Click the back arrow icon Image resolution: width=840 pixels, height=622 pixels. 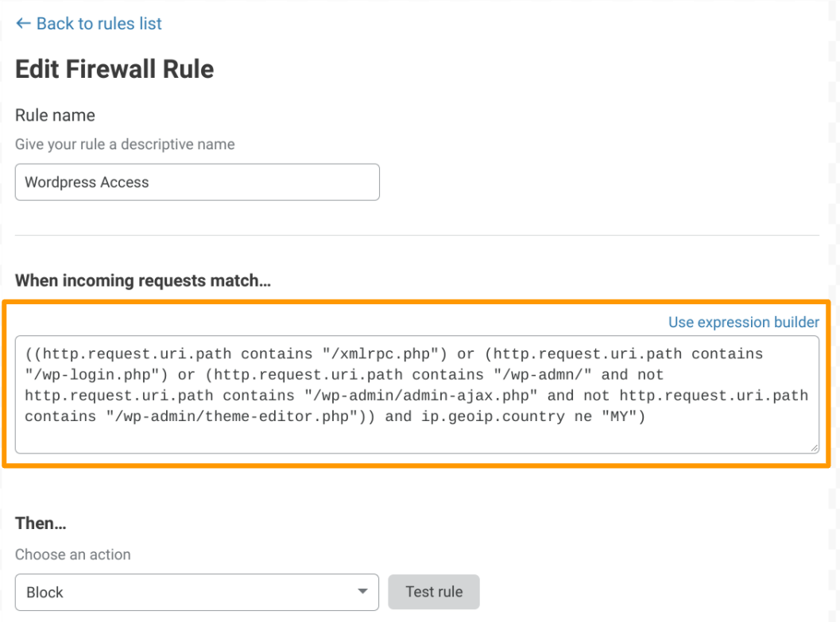(x=22, y=24)
